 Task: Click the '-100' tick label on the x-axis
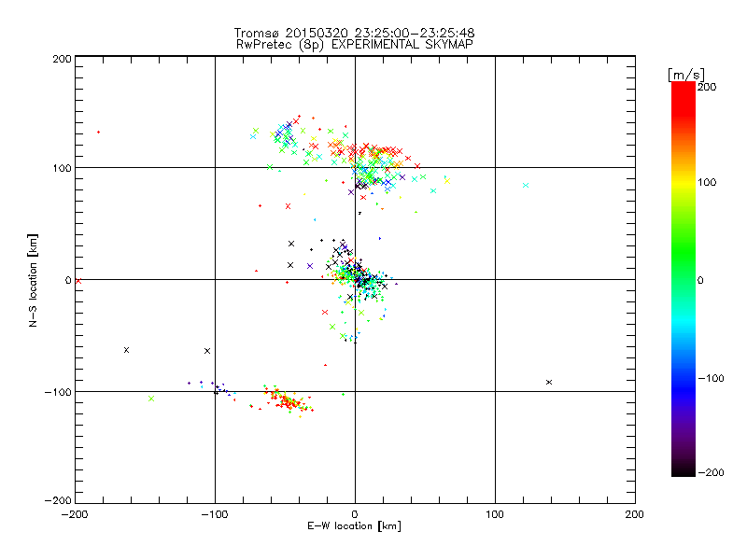tap(215, 514)
